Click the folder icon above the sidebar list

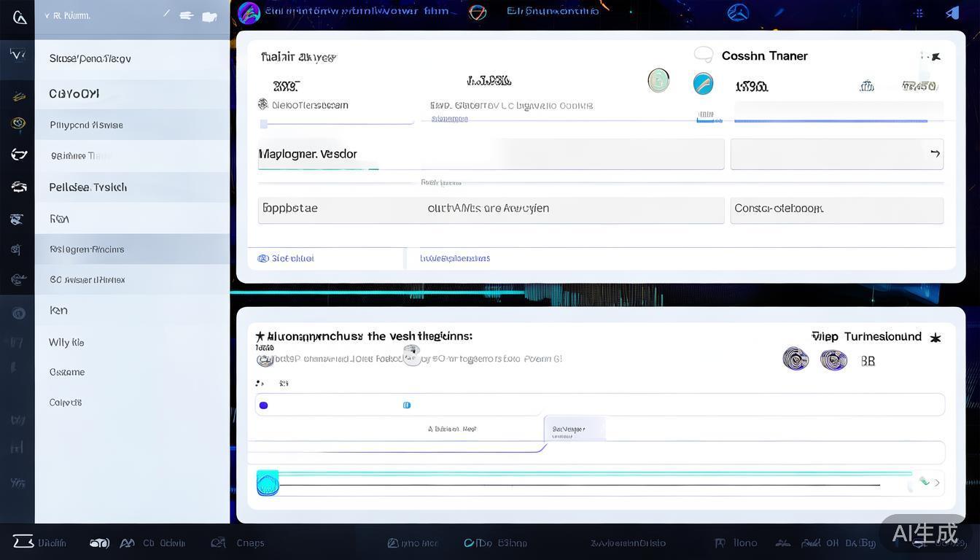(210, 15)
